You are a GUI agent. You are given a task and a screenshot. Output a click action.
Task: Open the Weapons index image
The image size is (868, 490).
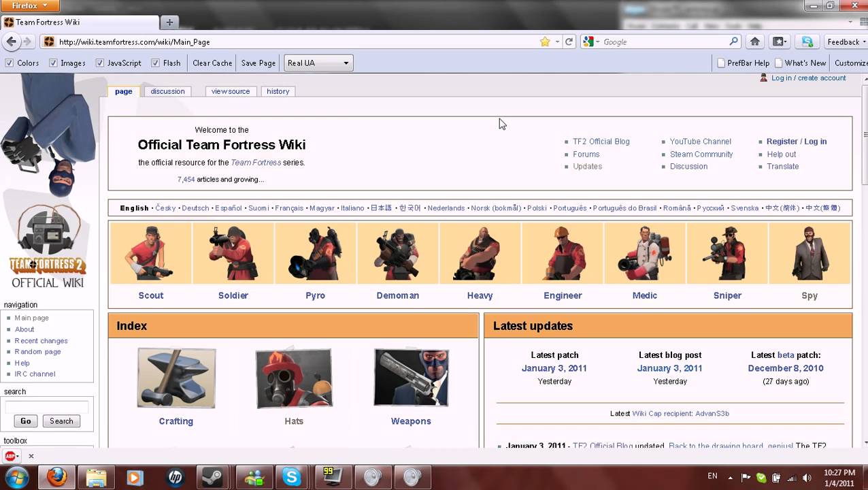pyautogui.click(x=411, y=377)
